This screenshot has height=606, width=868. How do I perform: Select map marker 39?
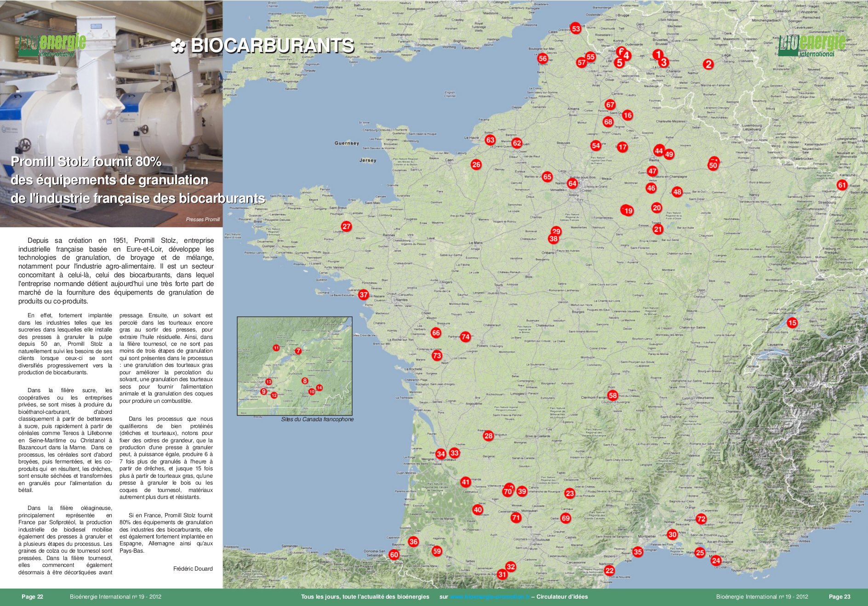(521, 491)
